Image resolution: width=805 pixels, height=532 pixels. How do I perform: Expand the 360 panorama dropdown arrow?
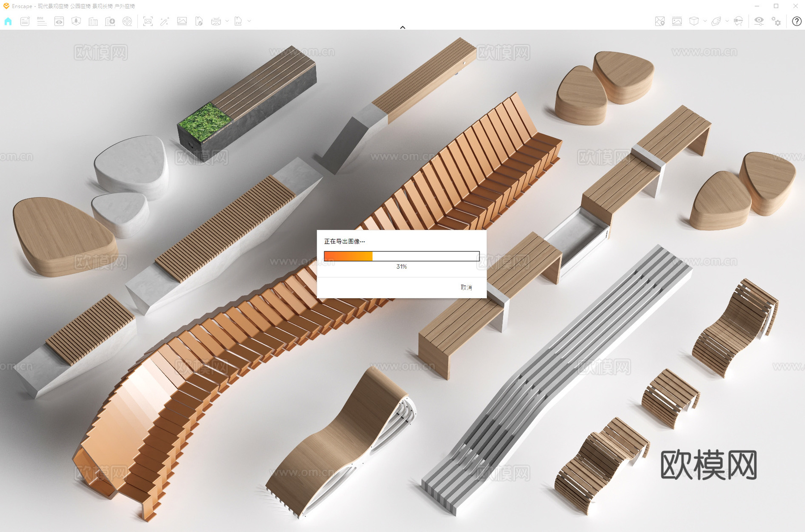(x=227, y=21)
